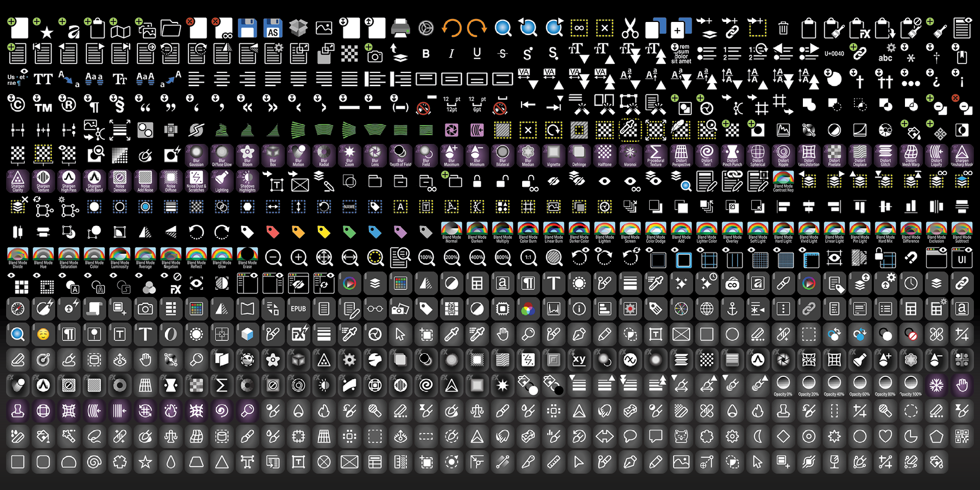The height and width of the screenshot is (490, 980).
Task: Click the 1:1 zoom magnifier icon
Action: tap(528, 258)
